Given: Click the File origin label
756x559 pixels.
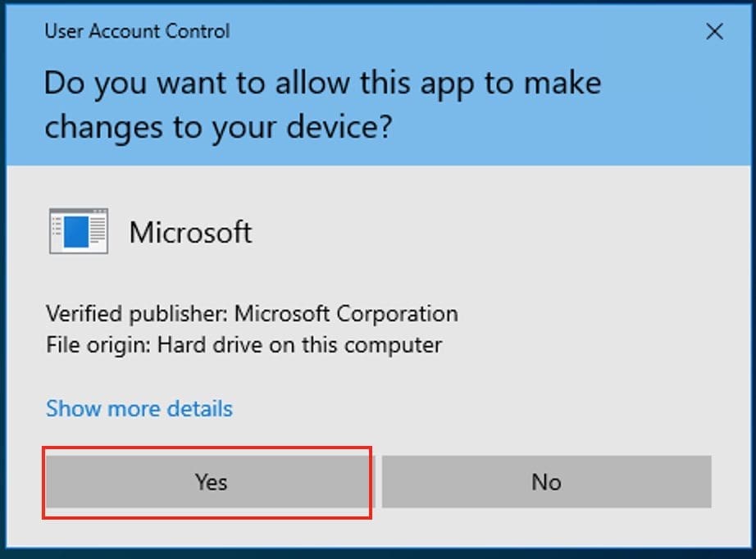Looking at the screenshot, I should point(98,344).
